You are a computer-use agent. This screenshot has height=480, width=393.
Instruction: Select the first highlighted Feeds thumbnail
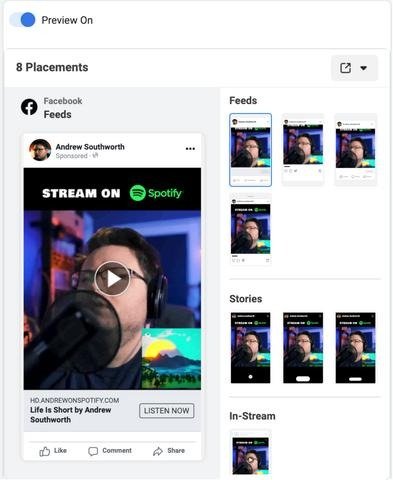click(x=250, y=150)
